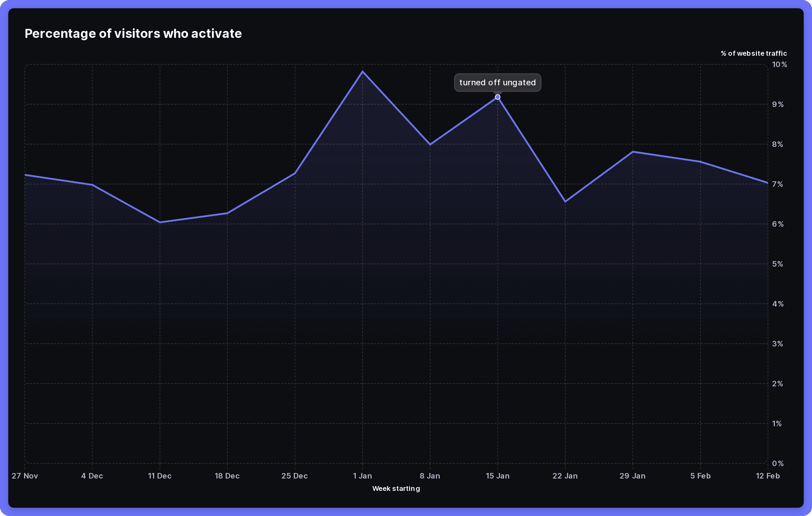Click the '0%' y-axis gridline value

click(778, 463)
